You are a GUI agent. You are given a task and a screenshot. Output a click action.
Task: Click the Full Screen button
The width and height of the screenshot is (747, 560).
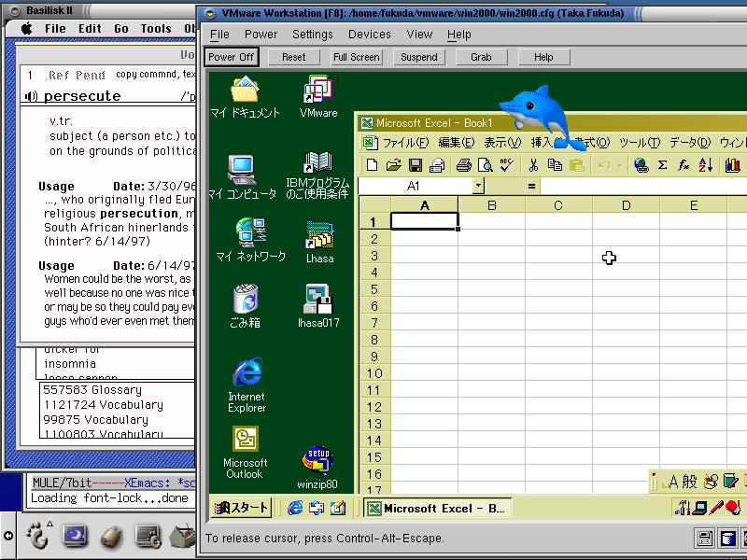(x=356, y=57)
